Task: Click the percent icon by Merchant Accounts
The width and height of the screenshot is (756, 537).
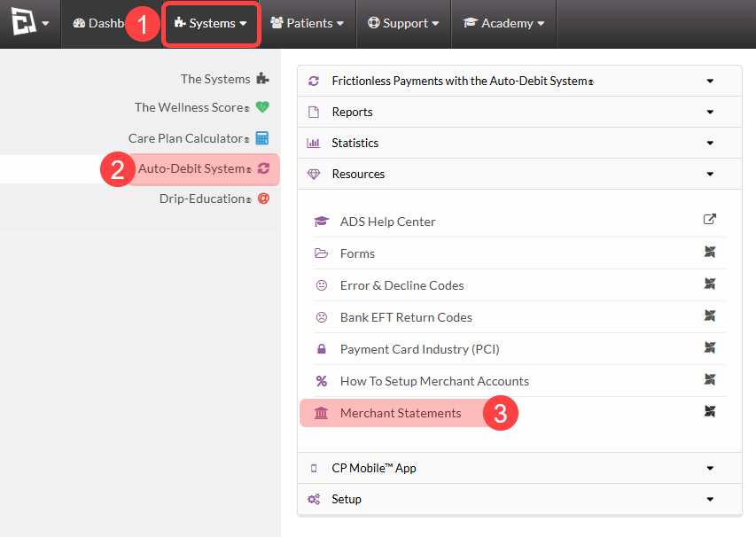Action: pyautogui.click(x=322, y=381)
